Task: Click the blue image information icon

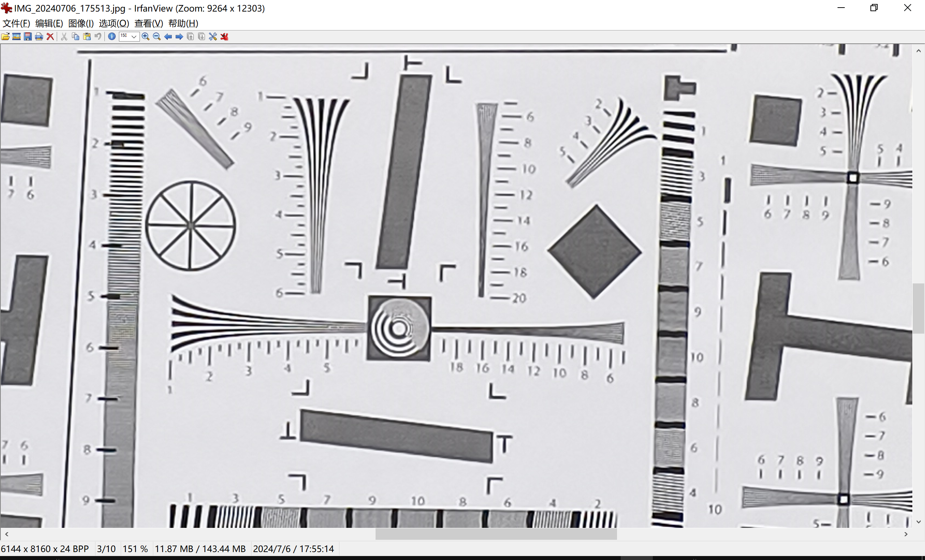Action: [x=112, y=36]
